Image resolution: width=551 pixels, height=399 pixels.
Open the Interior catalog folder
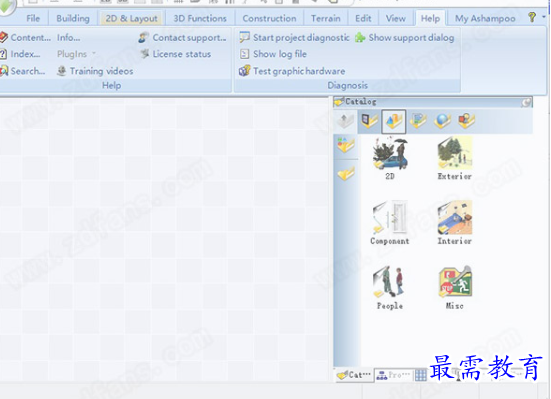tap(454, 223)
